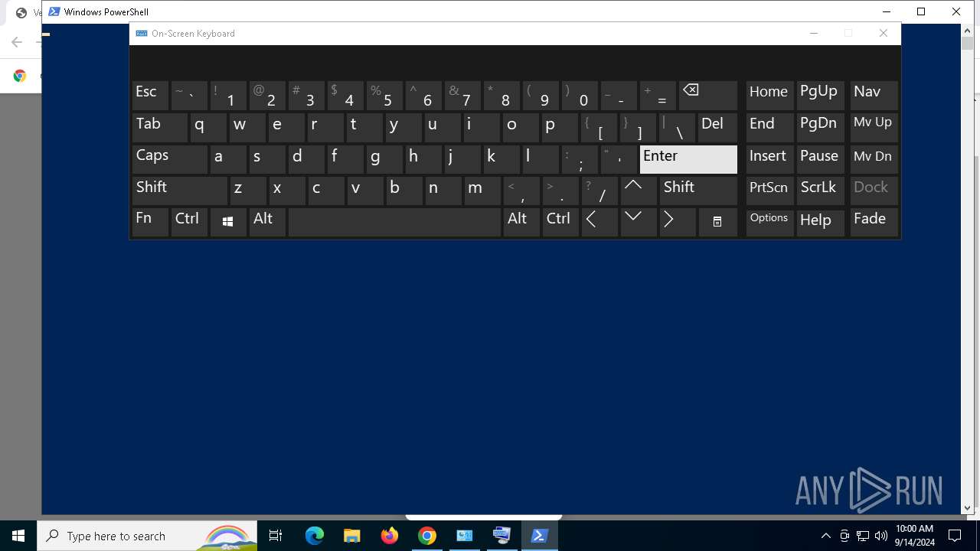Toggle the right Shift key
Viewport: 980px width, 551px height.
pos(697,191)
